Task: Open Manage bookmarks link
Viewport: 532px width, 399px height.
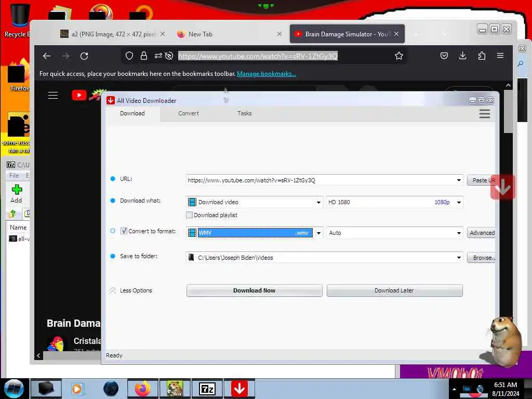Action: 267,74
